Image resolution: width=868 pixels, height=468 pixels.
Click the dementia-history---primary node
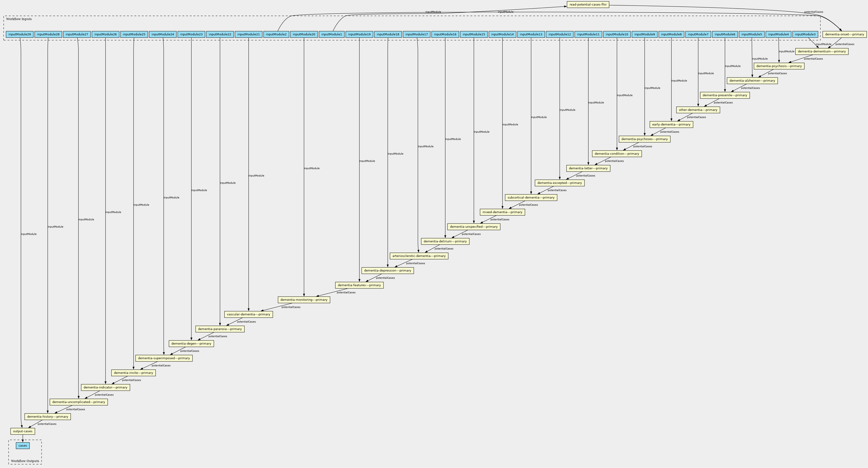(x=48, y=417)
